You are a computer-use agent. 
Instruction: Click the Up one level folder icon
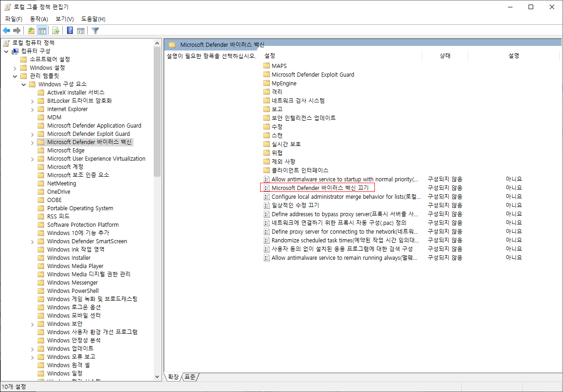(x=31, y=31)
